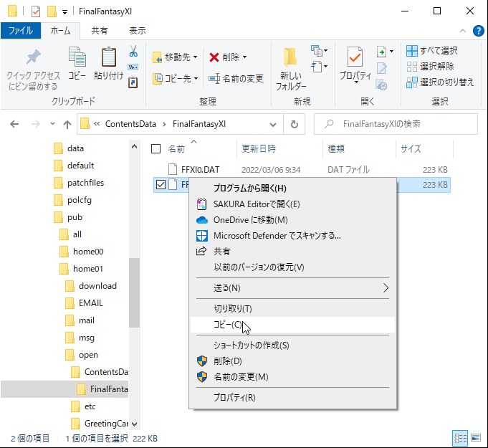The width and height of the screenshot is (488, 448).
Task: Pin folder to Quick Access
Action: point(33,70)
